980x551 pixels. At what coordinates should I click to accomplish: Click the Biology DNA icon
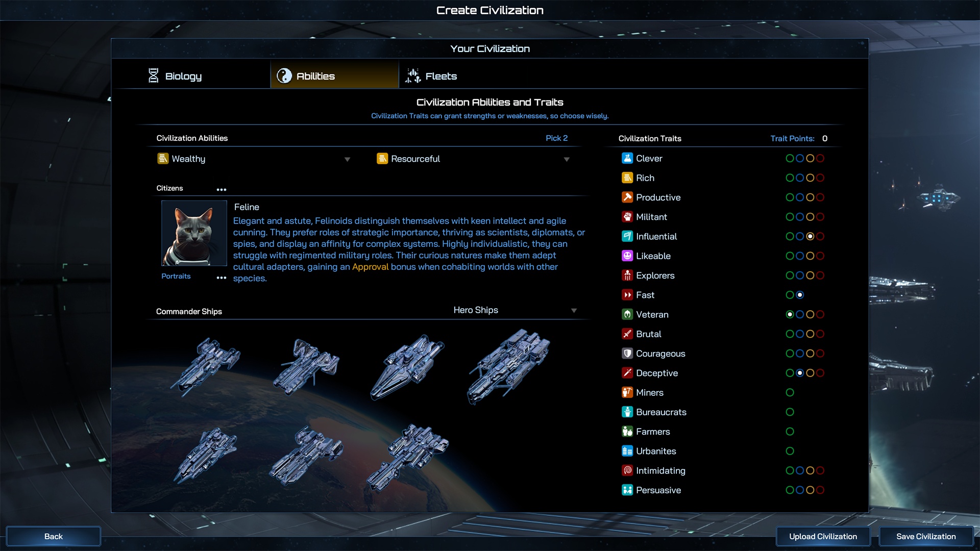153,76
